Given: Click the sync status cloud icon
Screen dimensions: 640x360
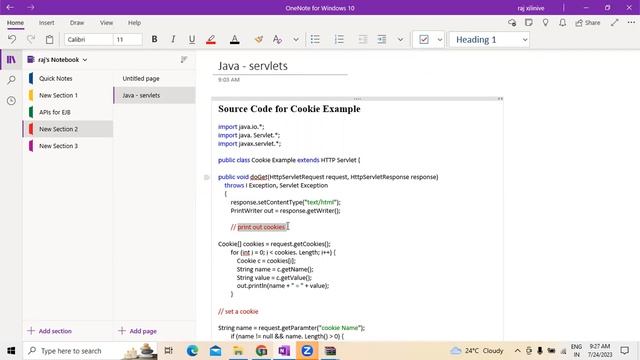Looking at the screenshot, I should coord(512,23).
